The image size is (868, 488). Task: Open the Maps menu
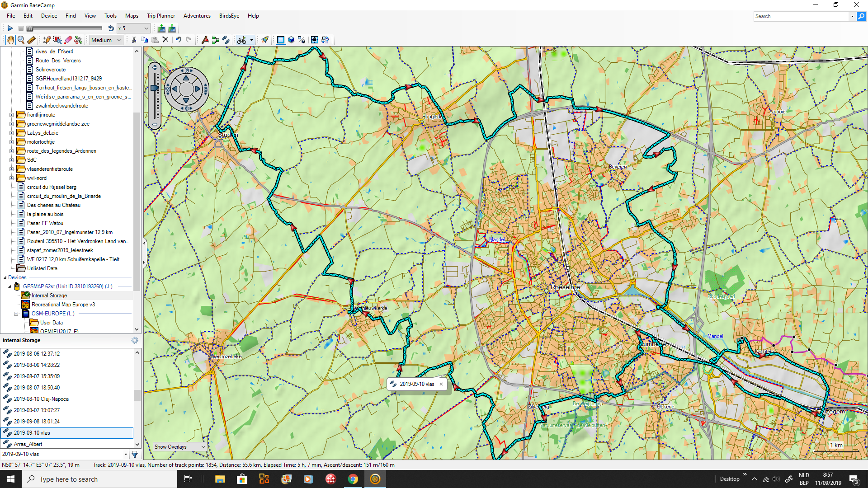[x=132, y=16]
